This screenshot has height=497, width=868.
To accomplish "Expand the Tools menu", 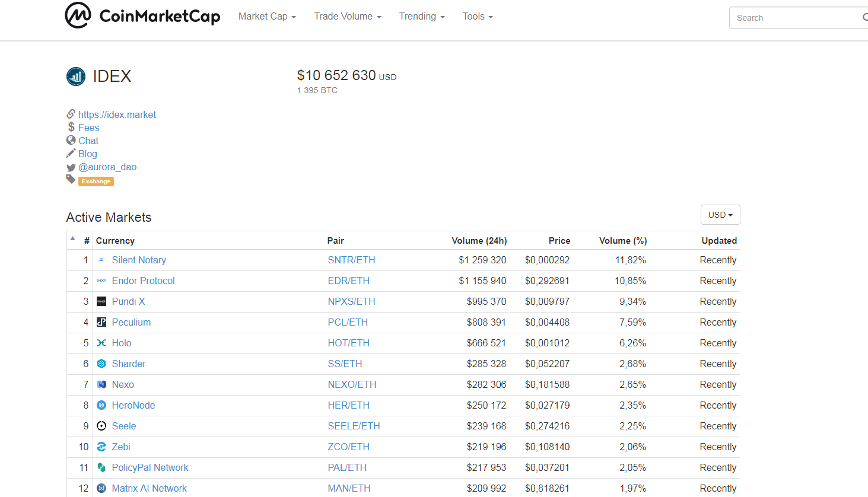I will point(478,17).
